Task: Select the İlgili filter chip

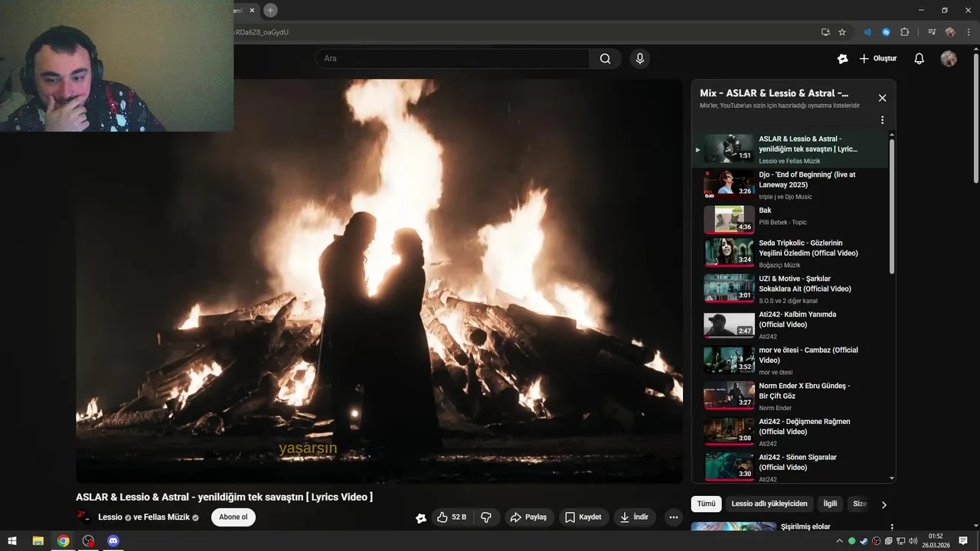Action: (830, 504)
